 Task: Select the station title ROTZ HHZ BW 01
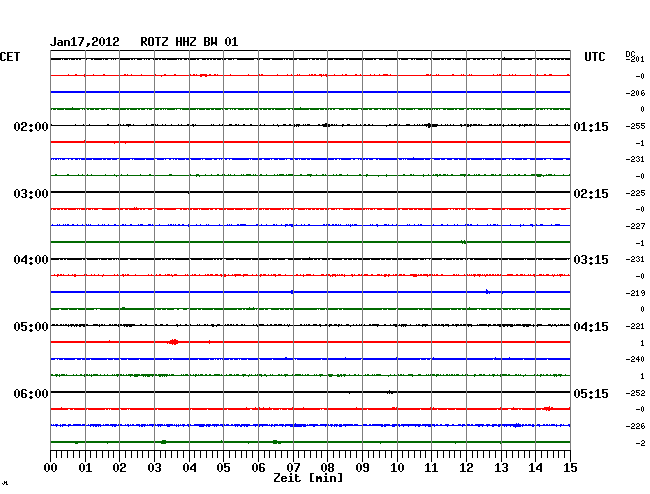point(189,42)
